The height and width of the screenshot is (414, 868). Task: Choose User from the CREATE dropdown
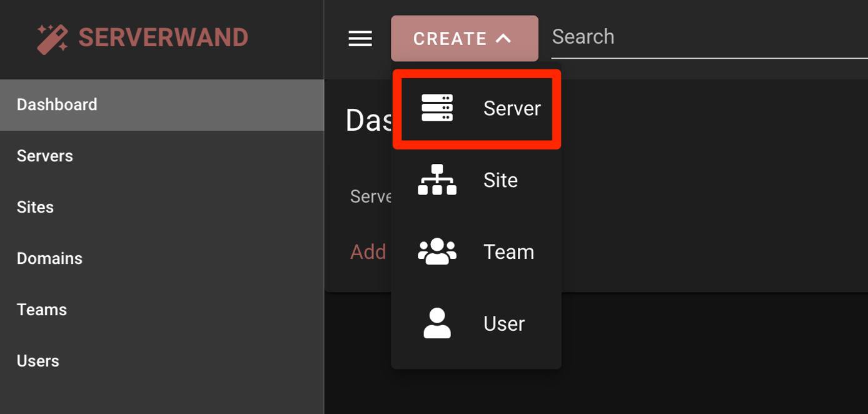[x=503, y=323]
